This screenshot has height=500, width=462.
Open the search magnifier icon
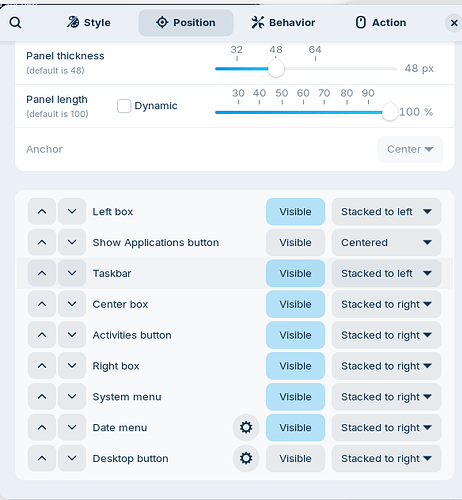pyautogui.click(x=15, y=23)
